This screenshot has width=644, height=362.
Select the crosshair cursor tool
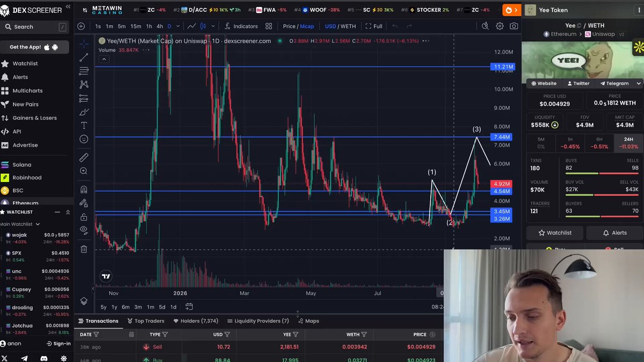point(84,43)
